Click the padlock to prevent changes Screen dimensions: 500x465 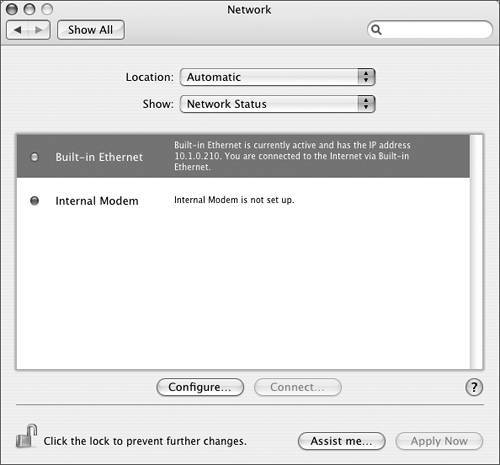pos(26,436)
